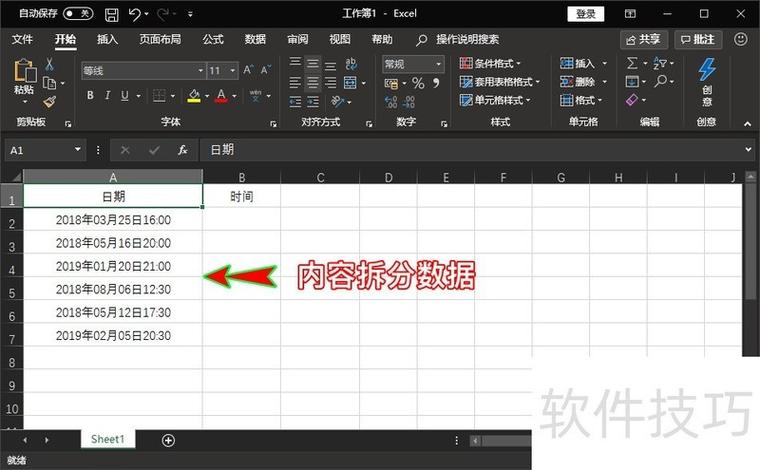
Task: Toggle Bold formatting
Action: click(90, 96)
